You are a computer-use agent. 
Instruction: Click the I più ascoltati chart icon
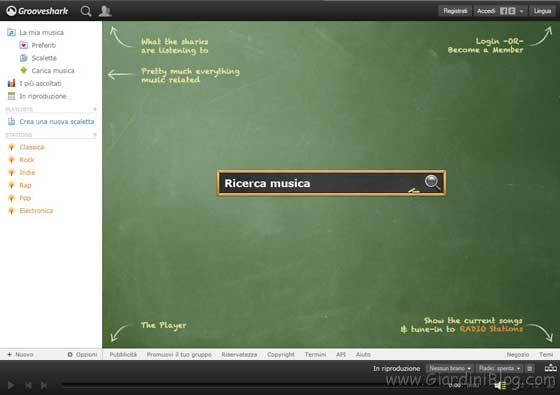11,83
